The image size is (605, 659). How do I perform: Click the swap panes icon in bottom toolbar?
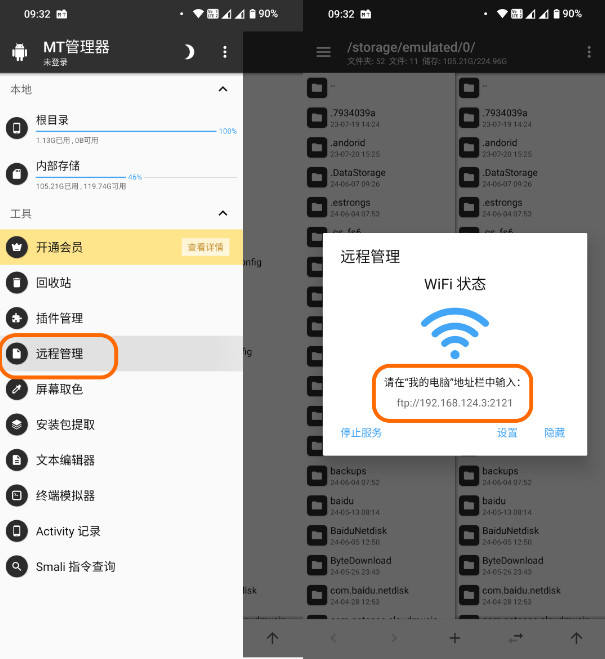[x=516, y=638]
